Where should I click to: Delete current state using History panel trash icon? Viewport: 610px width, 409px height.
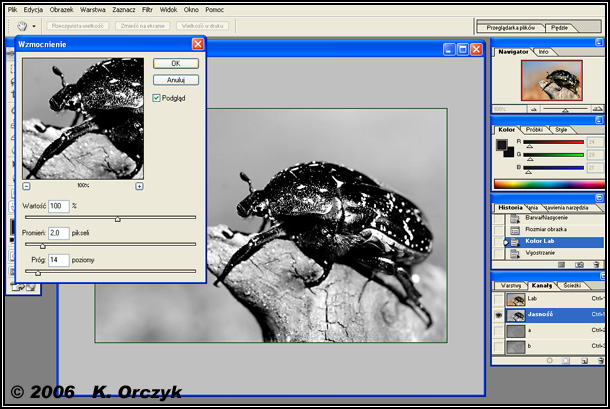pyautogui.click(x=596, y=264)
